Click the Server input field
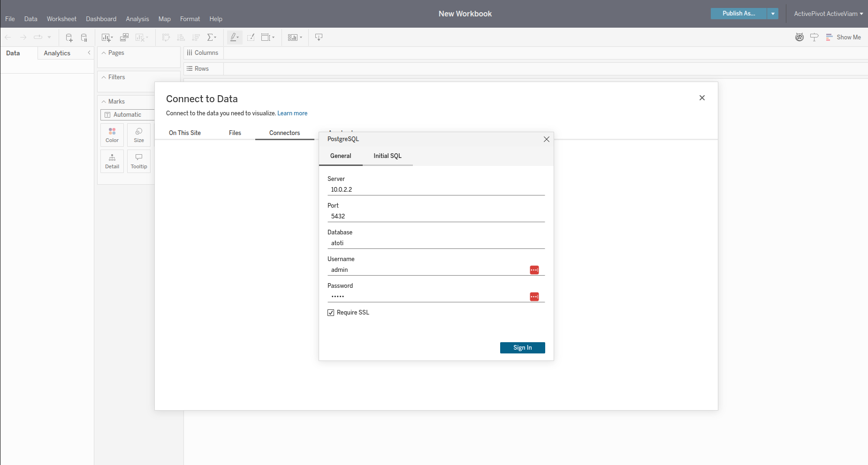 [436, 190]
